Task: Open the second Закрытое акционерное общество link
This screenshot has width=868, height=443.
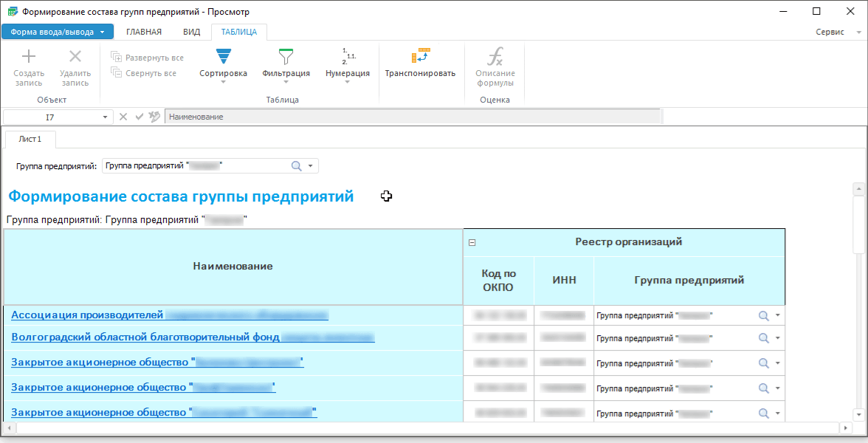Action: [143, 387]
